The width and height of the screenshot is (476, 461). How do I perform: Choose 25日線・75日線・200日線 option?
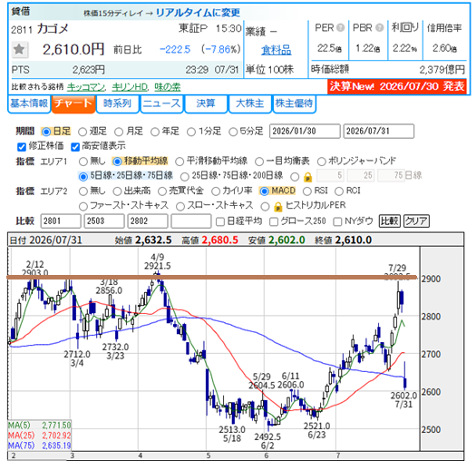[x=185, y=177]
